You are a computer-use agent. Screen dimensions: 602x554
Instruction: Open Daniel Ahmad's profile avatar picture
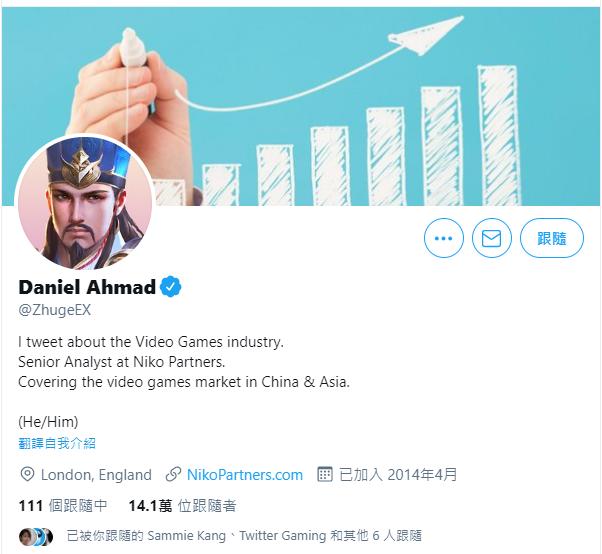tap(85, 202)
